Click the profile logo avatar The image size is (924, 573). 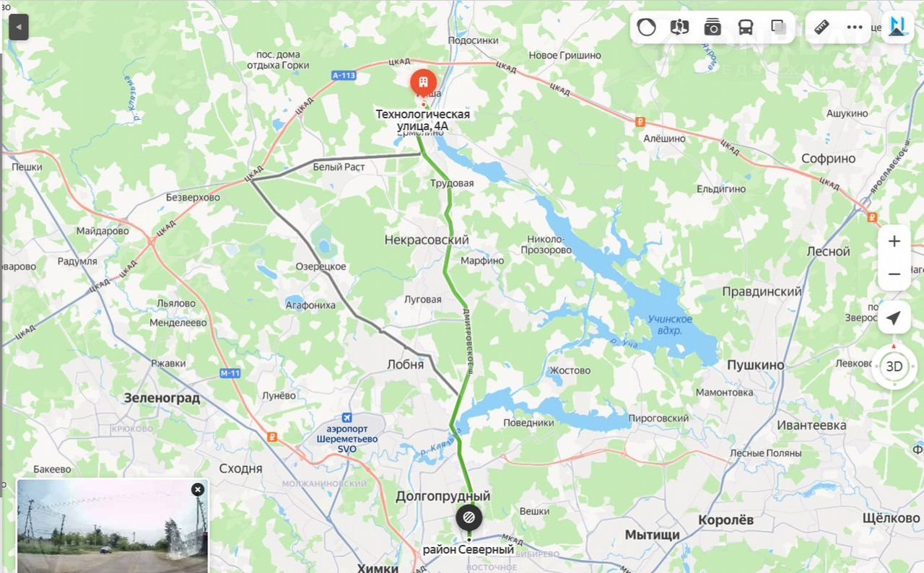(x=899, y=27)
